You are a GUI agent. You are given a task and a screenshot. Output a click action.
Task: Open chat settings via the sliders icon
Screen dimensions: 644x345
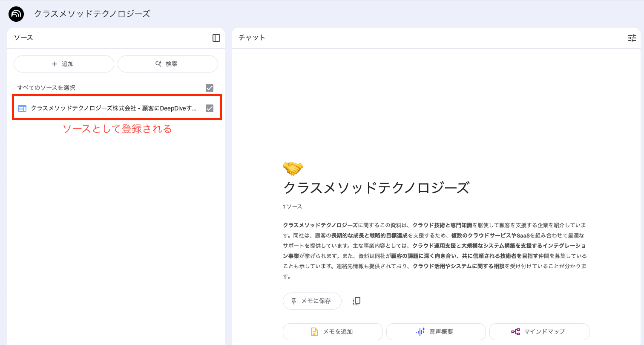click(x=632, y=38)
